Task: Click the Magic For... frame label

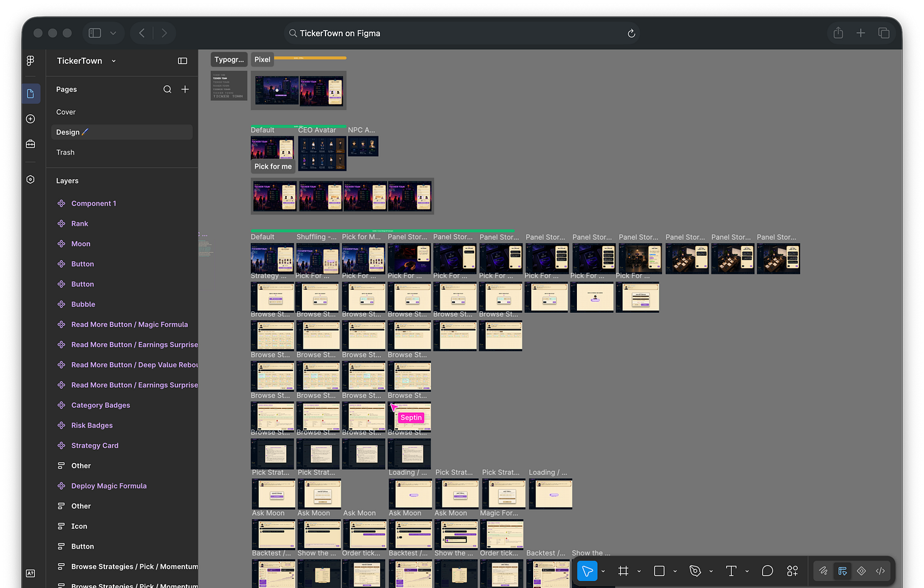Action: [x=499, y=513]
